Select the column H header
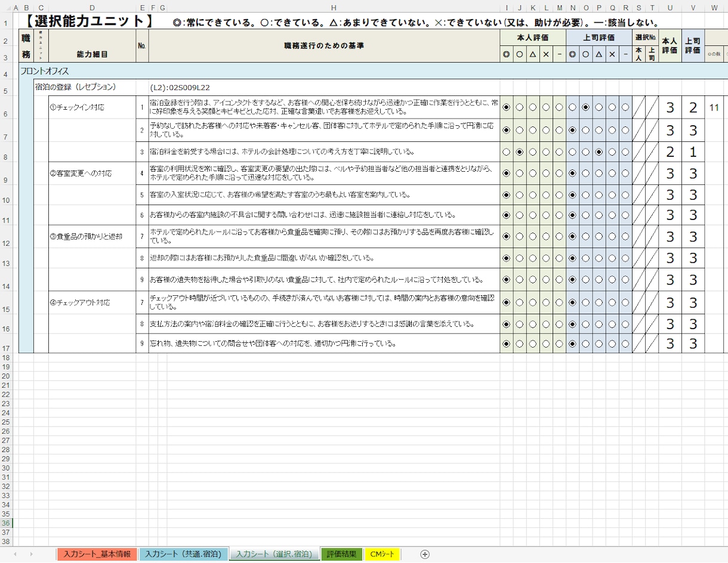 click(334, 7)
